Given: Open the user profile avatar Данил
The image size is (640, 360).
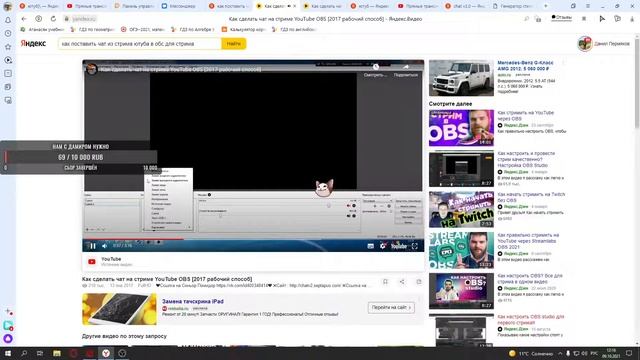Looking at the screenshot, I should click(584, 44).
